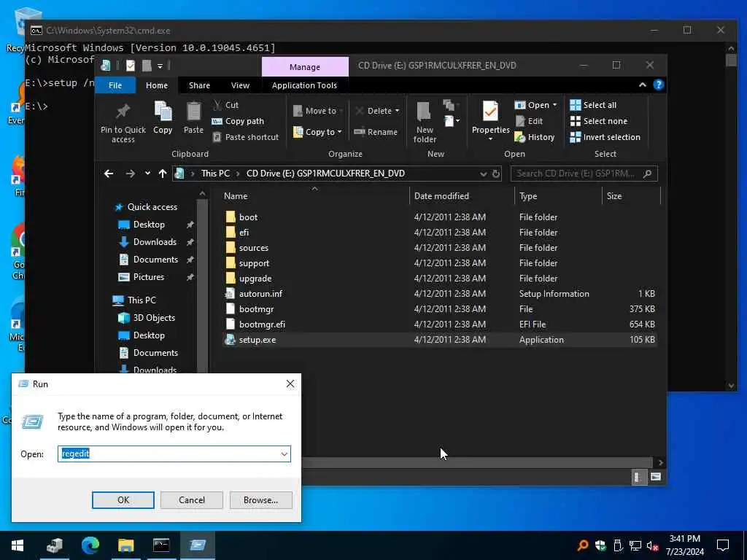Click the Forward arrow in Explorer
Image resolution: width=747 pixels, height=560 pixels.
pyautogui.click(x=130, y=174)
